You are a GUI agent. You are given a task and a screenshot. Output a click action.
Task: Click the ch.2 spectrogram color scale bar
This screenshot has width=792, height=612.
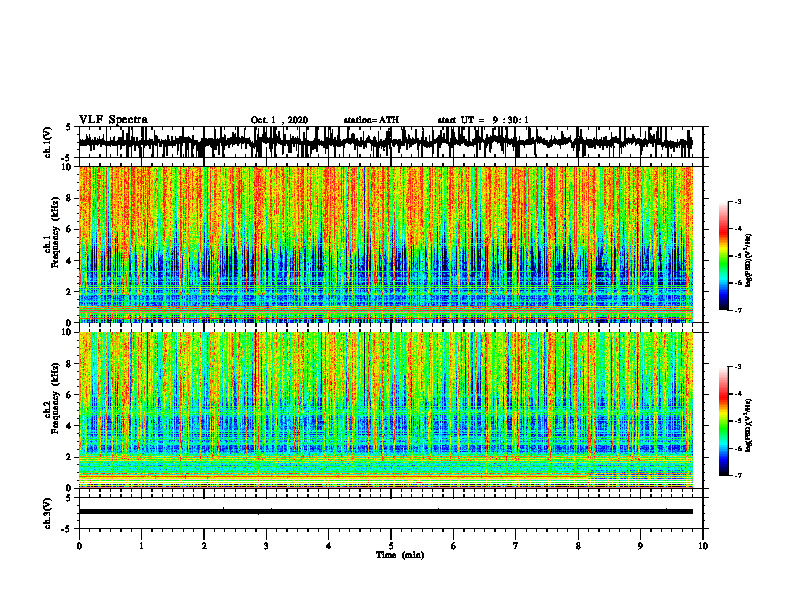723,421
